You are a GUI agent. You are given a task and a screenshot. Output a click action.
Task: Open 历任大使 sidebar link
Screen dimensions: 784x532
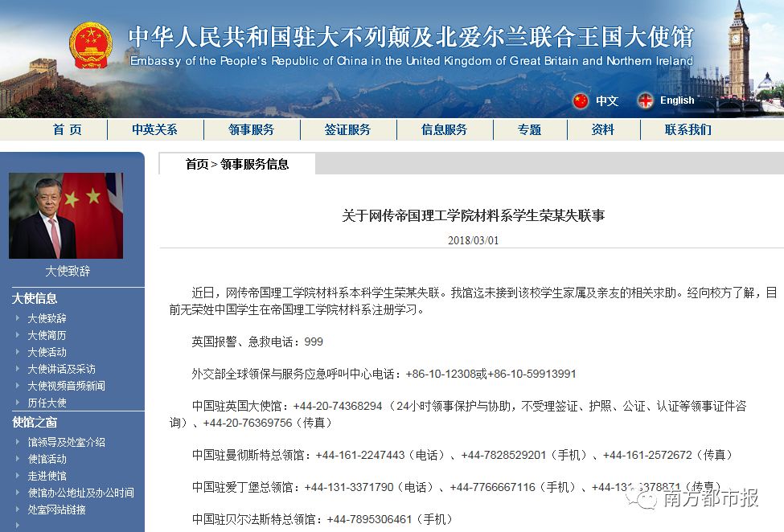47,403
